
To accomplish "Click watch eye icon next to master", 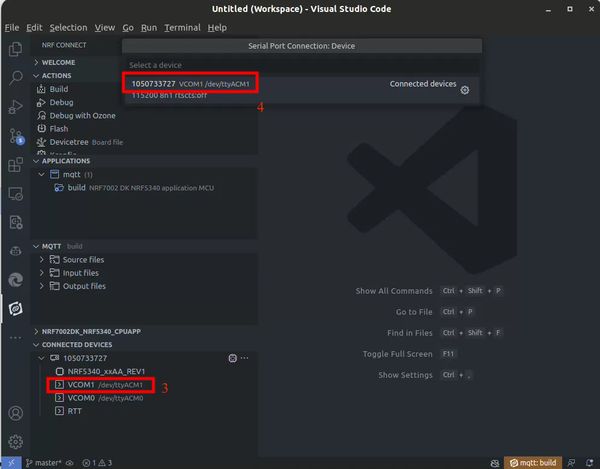I will [x=70, y=463].
